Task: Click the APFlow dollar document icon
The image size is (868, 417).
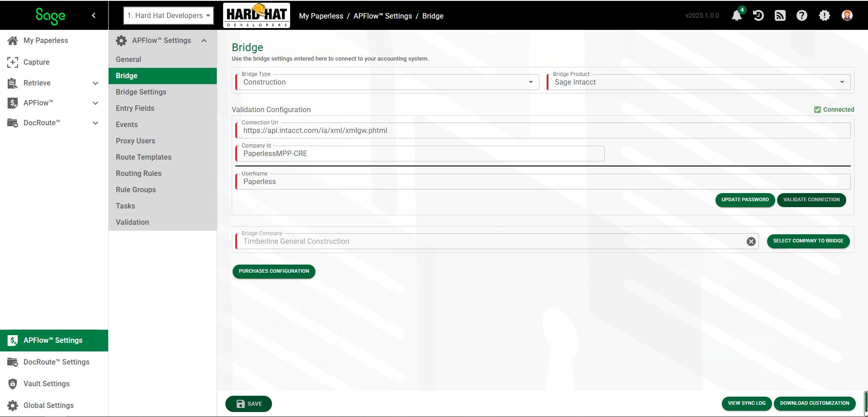Action: (x=13, y=103)
